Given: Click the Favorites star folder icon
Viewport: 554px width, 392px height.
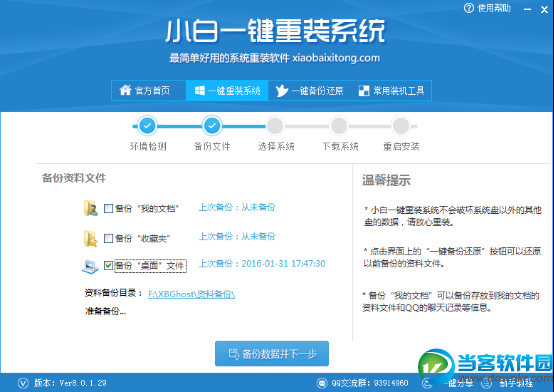Looking at the screenshot, I should coord(90,238).
